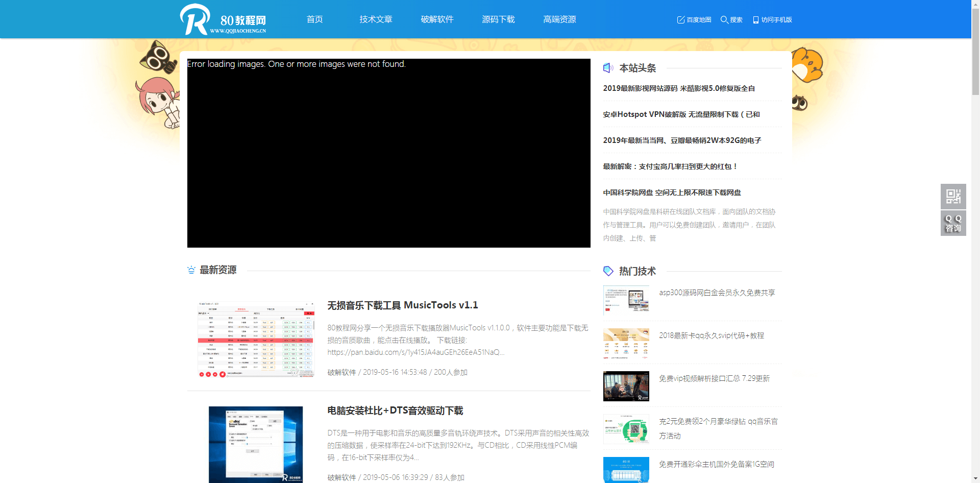Read the 安卓Hotspot VPN破解版 headline

[x=681, y=114]
